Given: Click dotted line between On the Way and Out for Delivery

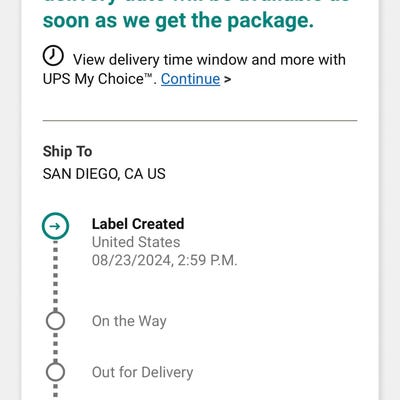Looking at the screenshot, I should pyautogui.click(x=55, y=346).
